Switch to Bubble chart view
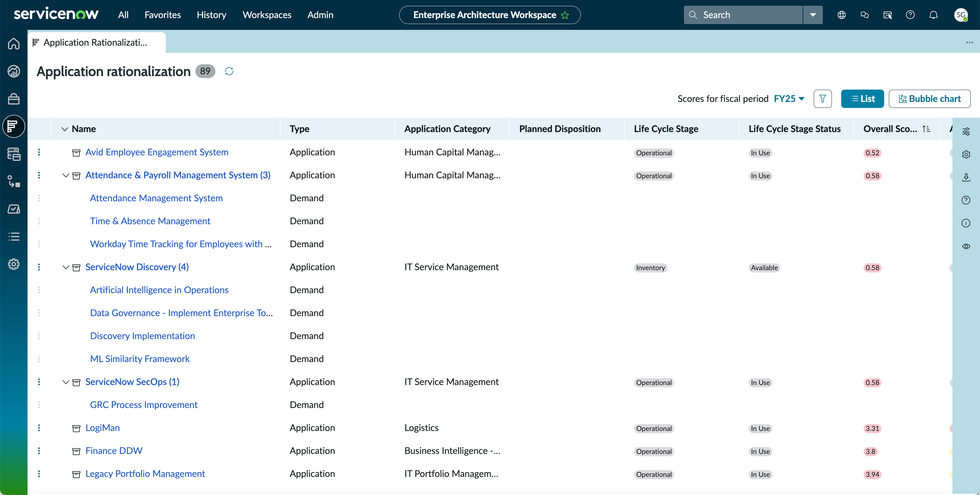Viewport: 980px width, 495px height. point(930,98)
